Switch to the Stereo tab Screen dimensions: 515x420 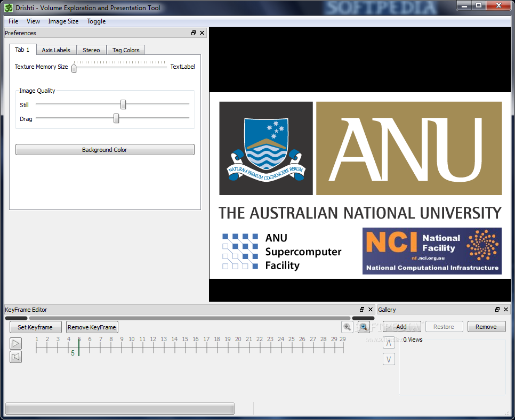[91, 50]
